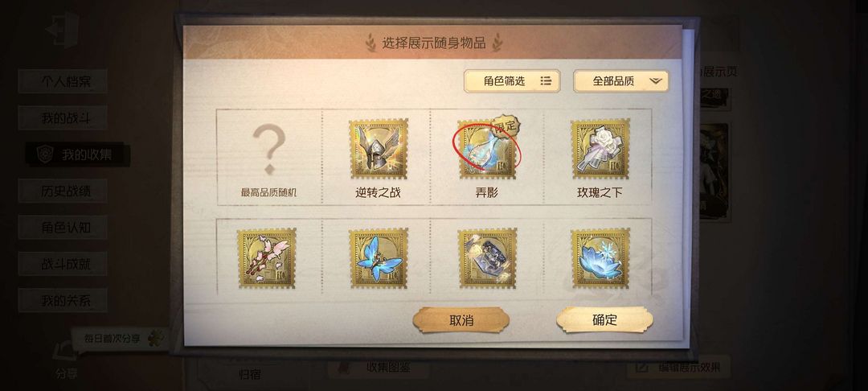The width and height of the screenshot is (868, 391).
Task: Tap the 分享 share icon
Action: click(65, 360)
